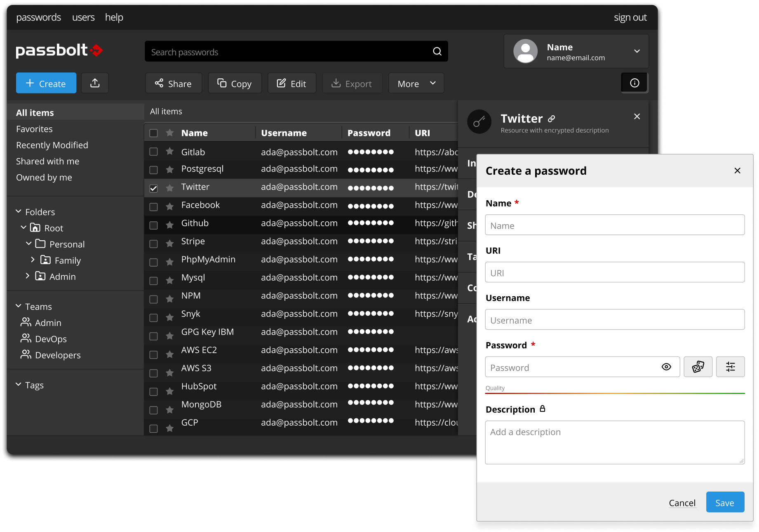Show password with the eye icon
The image size is (759, 532).
(x=666, y=367)
